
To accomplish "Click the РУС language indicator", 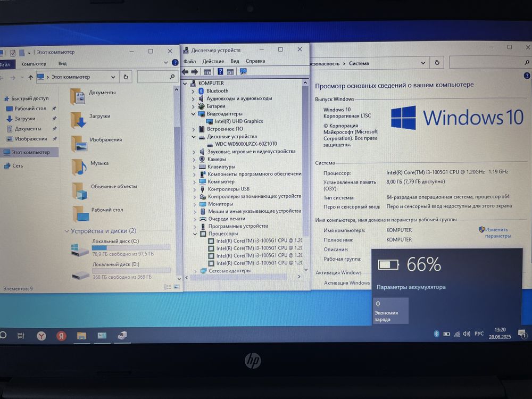I will point(479,334).
